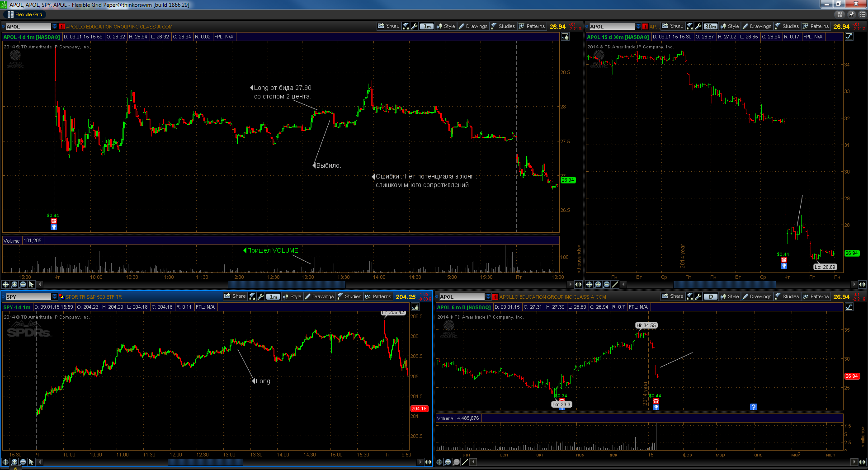Click the crosshair pan tool under top-left APOL chart
Viewport: 868px width, 470px height.
click(5, 284)
